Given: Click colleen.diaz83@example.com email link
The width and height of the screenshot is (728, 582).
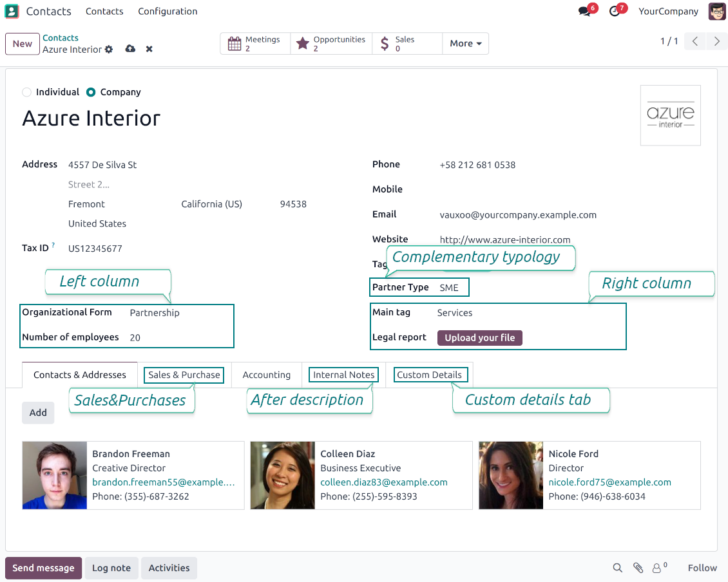Looking at the screenshot, I should tap(384, 483).
